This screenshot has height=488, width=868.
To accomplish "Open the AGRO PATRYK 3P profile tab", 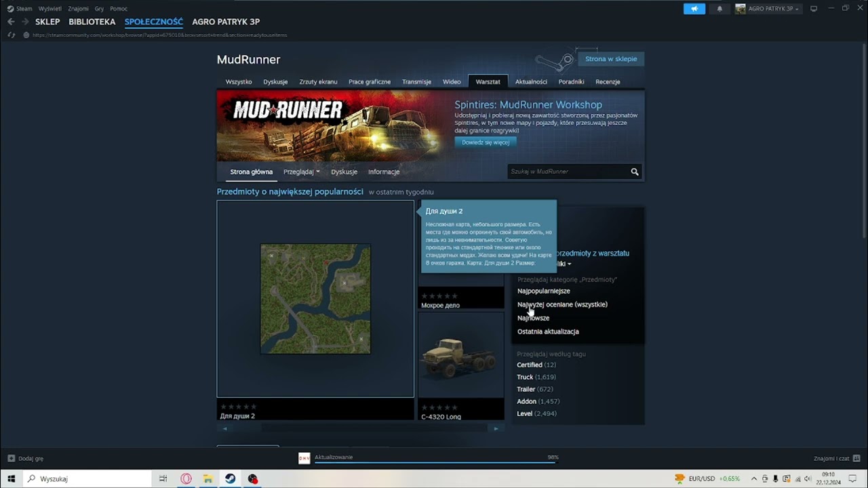I will pyautogui.click(x=226, y=22).
